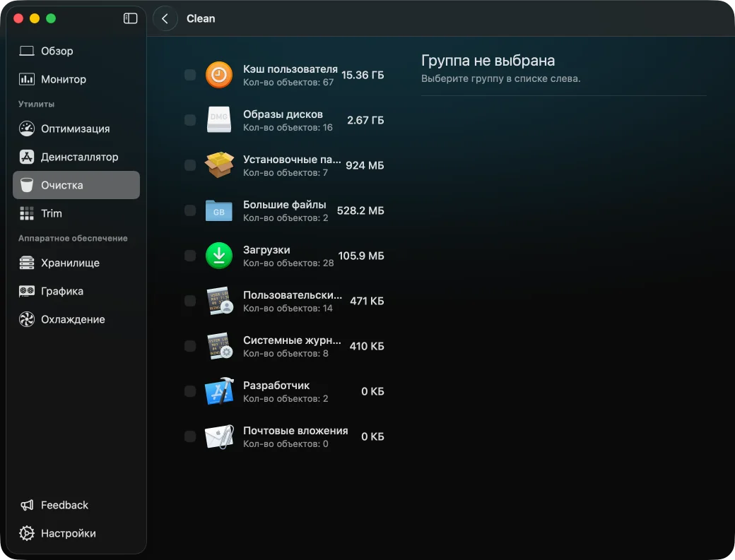Select the Загрузки checkbox

pos(190,256)
